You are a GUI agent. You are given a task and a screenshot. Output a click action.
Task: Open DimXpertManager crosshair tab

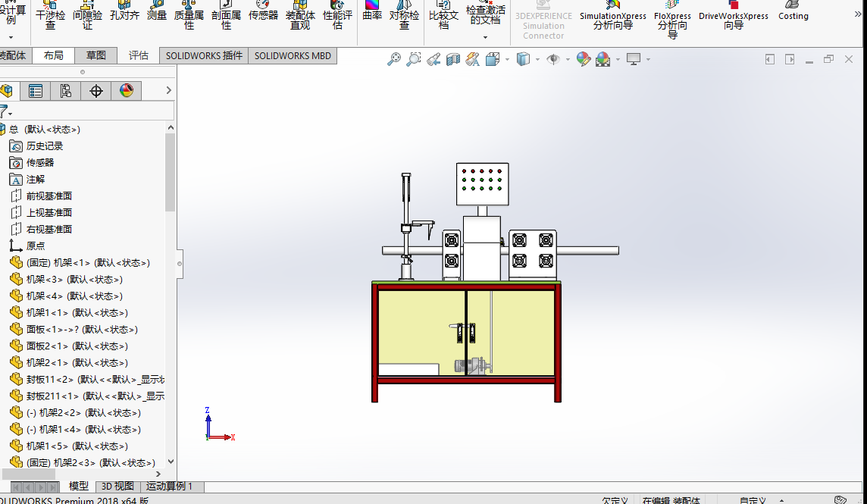pyautogui.click(x=96, y=91)
